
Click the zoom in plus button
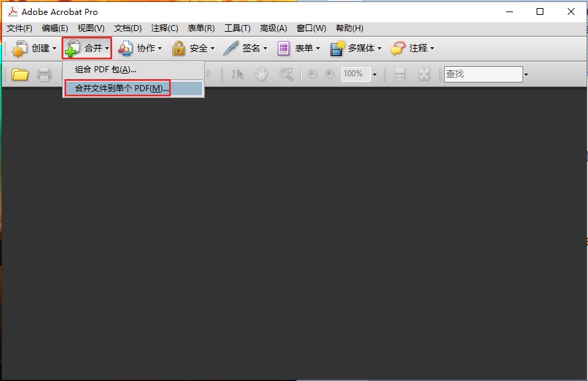pyautogui.click(x=330, y=74)
